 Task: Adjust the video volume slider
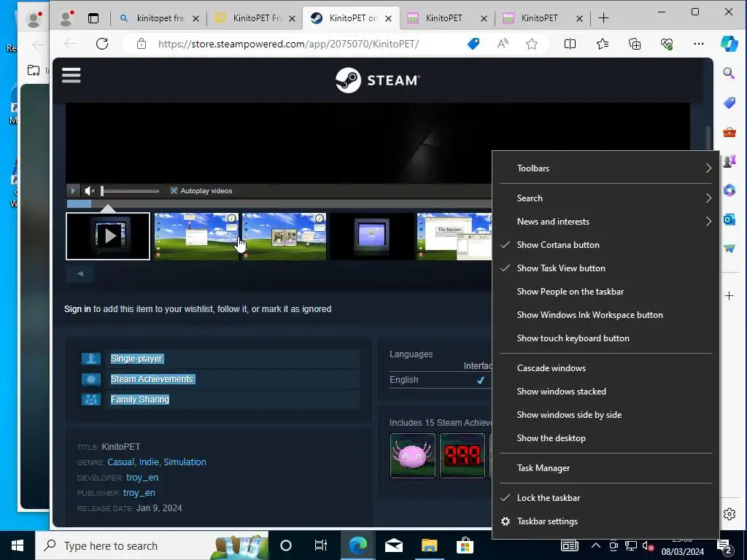coord(130,190)
